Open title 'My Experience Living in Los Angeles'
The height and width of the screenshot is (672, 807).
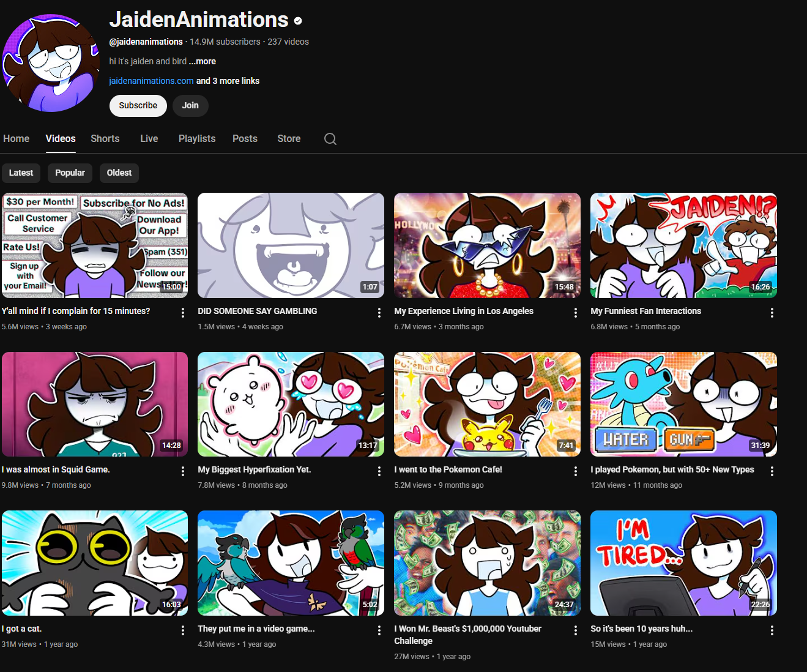click(464, 311)
